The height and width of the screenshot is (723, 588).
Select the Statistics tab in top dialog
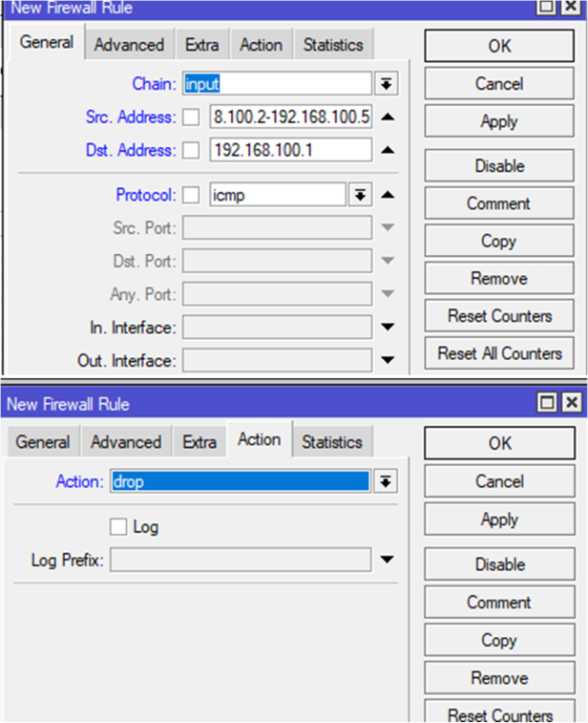tap(333, 45)
